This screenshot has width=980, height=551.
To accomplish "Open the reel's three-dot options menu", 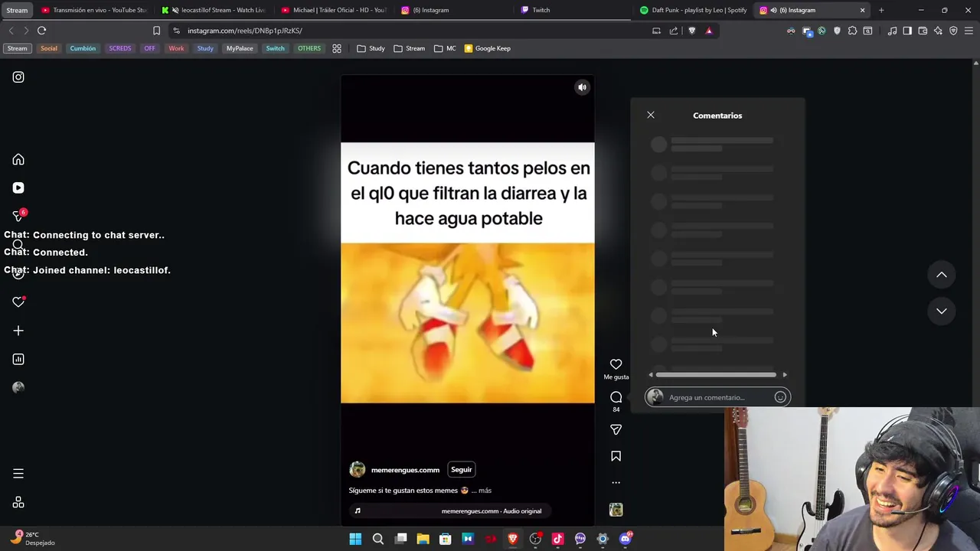I will [x=616, y=483].
